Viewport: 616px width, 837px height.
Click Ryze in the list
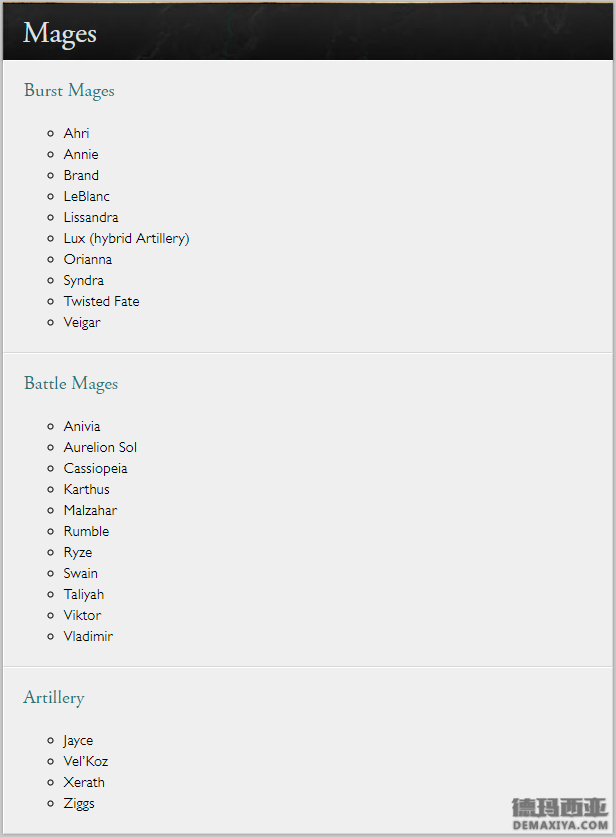click(x=78, y=552)
